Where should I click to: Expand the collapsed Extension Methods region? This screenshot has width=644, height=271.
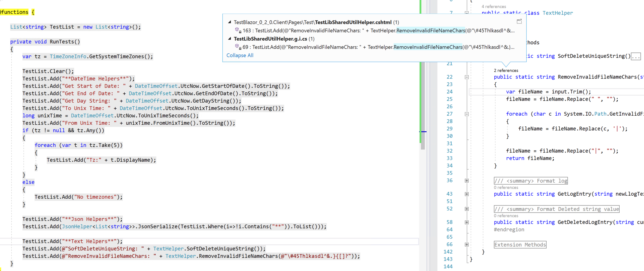[x=520, y=244]
